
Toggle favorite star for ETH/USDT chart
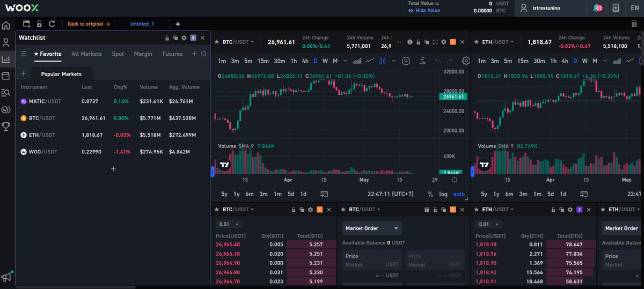[x=476, y=42]
